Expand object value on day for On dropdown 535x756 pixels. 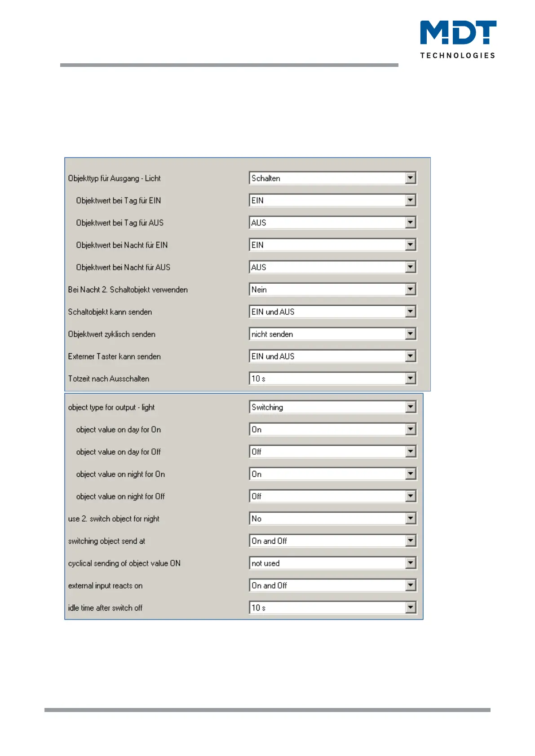click(410, 430)
